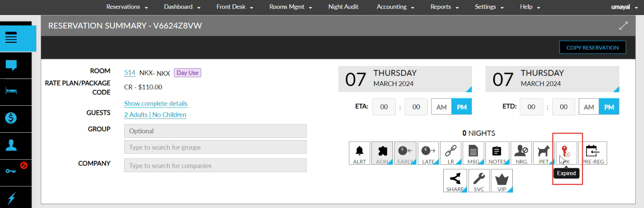Screen dimensions: 644x208
Task: Open the MSG messages icon
Action: click(x=473, y=153)
